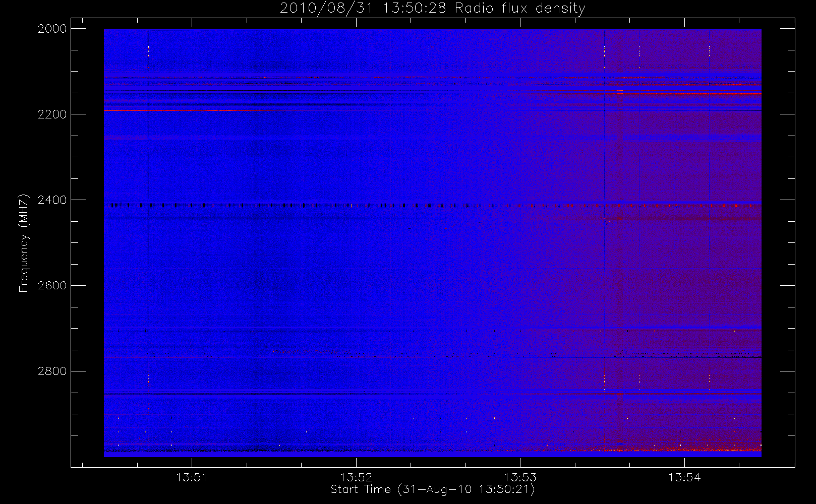Image resolution: width=816 pixels, height=504 pixels.
Task: Click the 13:53 time tick label
Action: (520, 477)
